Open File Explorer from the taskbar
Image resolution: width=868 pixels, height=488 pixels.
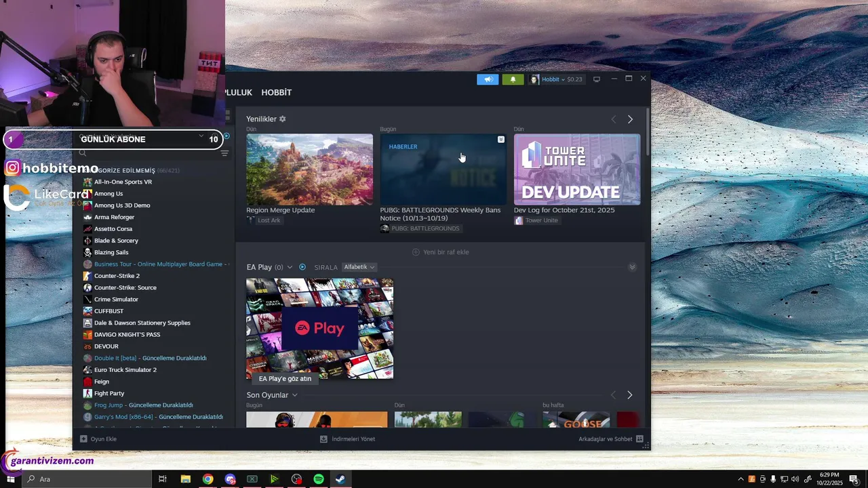pyautogui.click(x=185, y=479)
